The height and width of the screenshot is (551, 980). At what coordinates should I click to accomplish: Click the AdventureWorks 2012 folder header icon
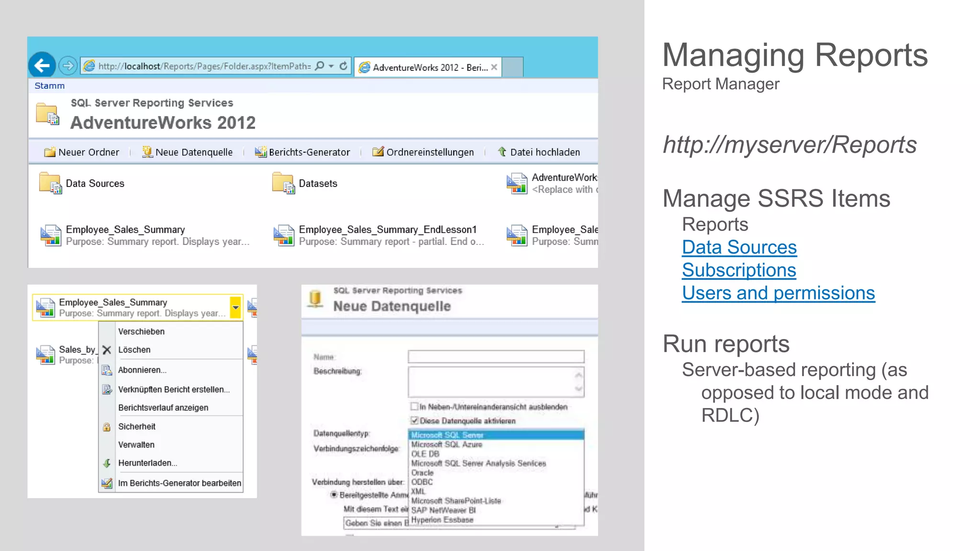(48, 114)
